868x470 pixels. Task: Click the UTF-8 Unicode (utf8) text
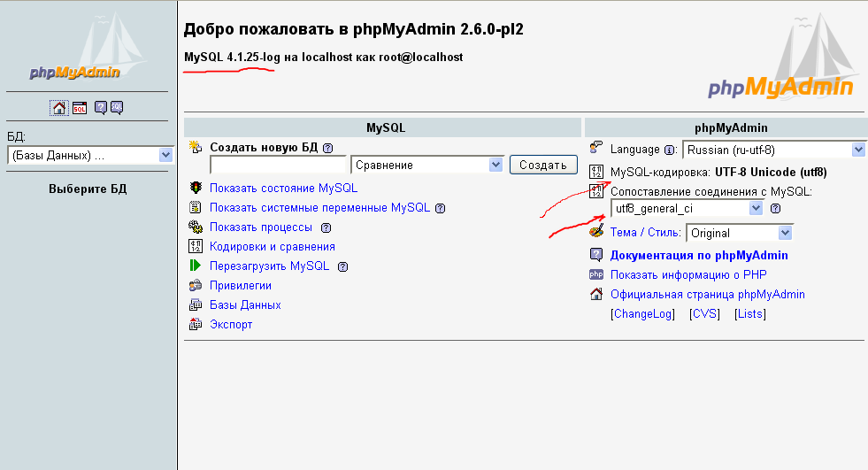(x=772, y=173)
